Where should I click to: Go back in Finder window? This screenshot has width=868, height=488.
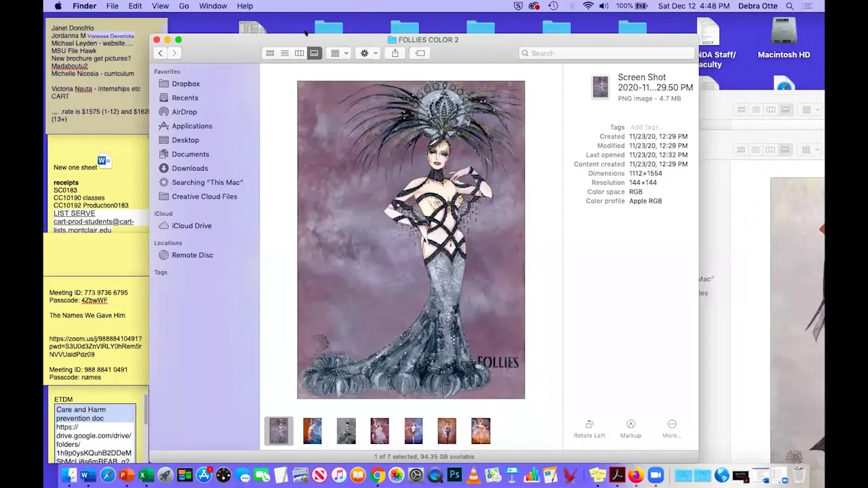click(x=160, y=53)
